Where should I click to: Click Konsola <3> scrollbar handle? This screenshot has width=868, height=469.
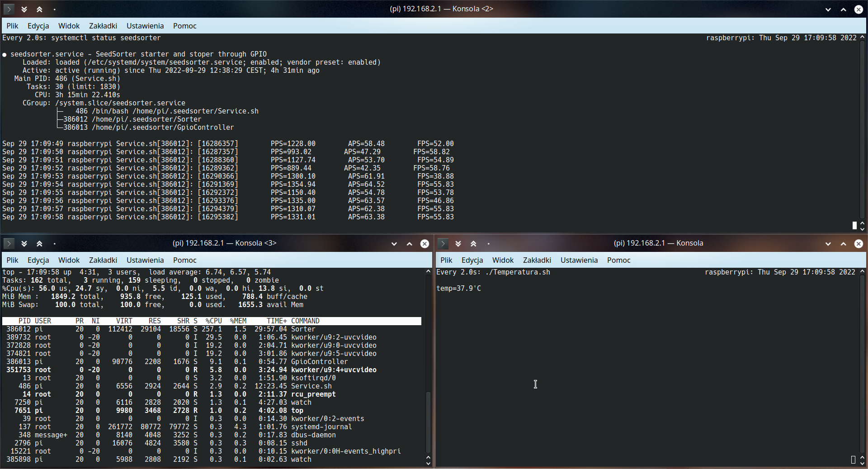click(428, 422)
